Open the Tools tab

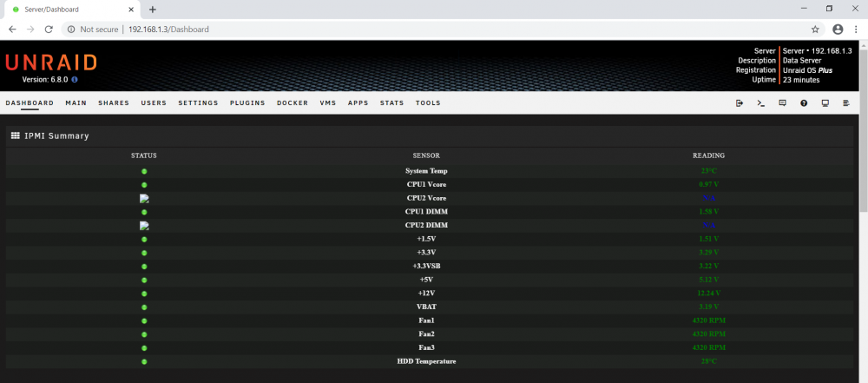click(x=428, y=103)
